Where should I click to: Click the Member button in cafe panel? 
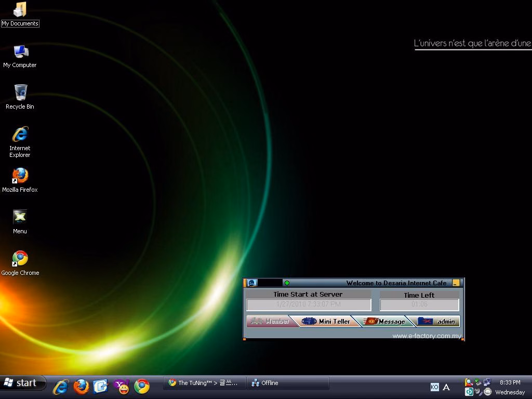point(270,321)
